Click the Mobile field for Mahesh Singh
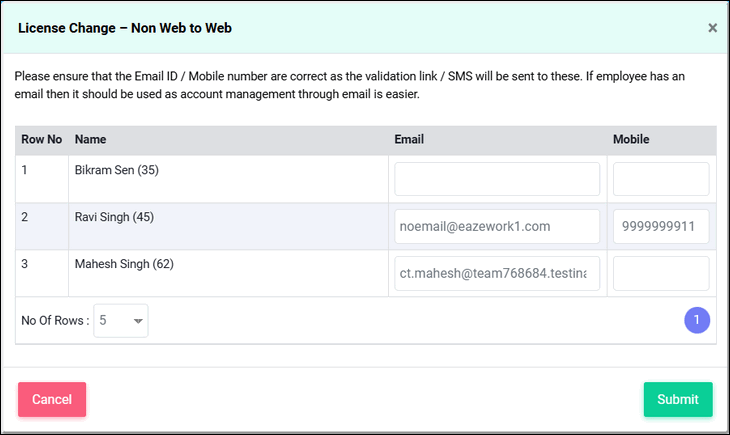 coord(661,273)
